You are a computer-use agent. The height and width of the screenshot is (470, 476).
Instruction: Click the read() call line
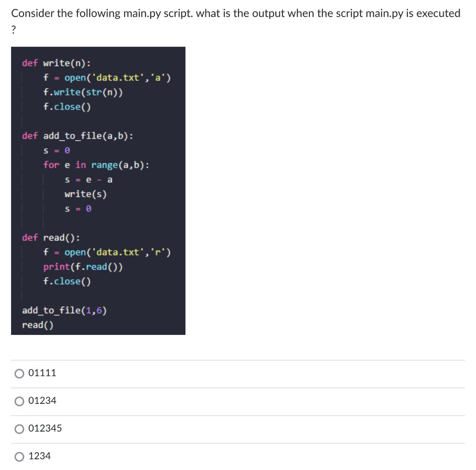pyautogui.click(x=38, y=325)
